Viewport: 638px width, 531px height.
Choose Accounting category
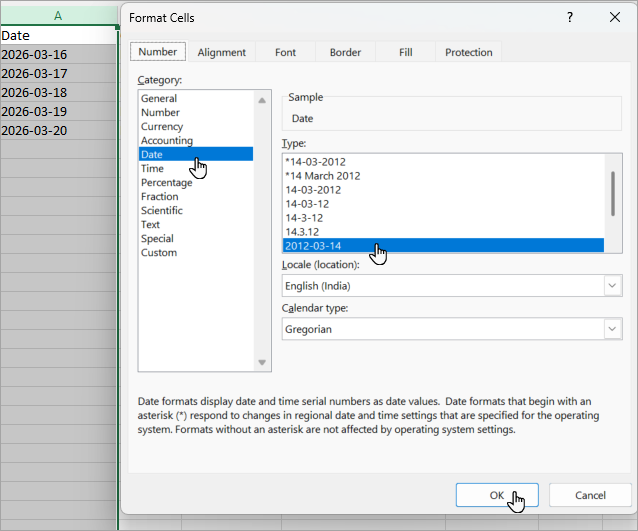[196, 140]
